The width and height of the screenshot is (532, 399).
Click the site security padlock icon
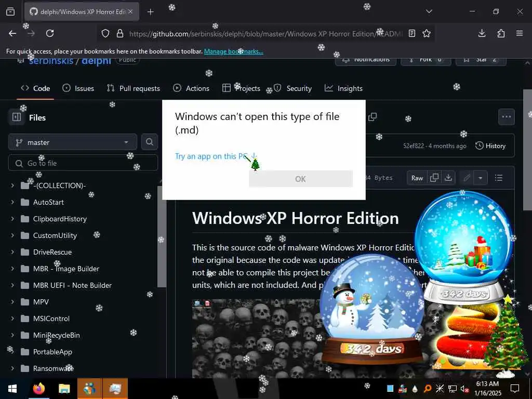120,33
